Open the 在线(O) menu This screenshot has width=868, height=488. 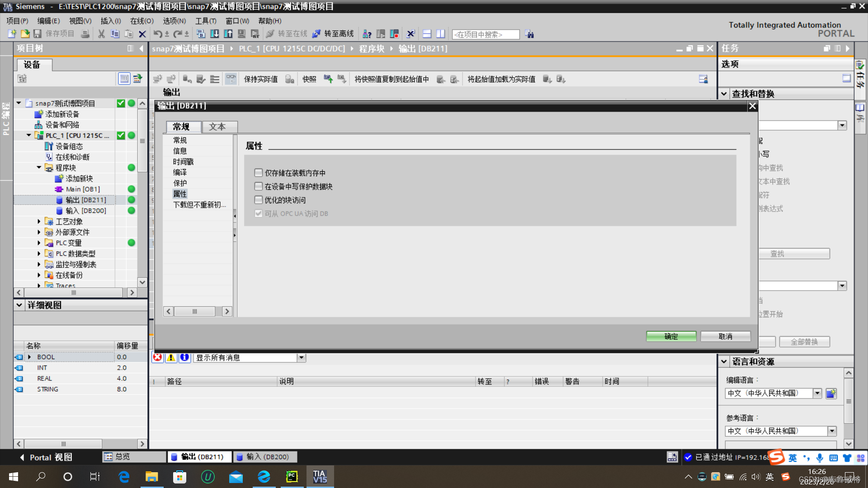click(x=142, y=21)
